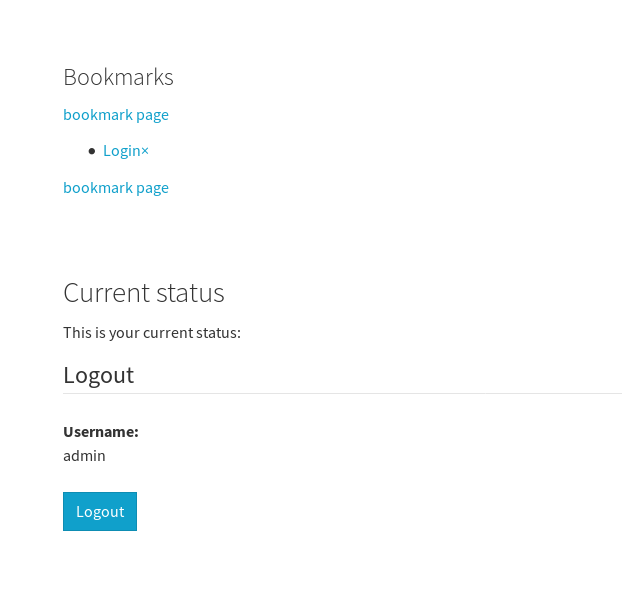Image resolution: width=622 pixels, height=595 pixels.
Task: Click the word "page" in upper bookmark link
Action: (x=152, y=114)
